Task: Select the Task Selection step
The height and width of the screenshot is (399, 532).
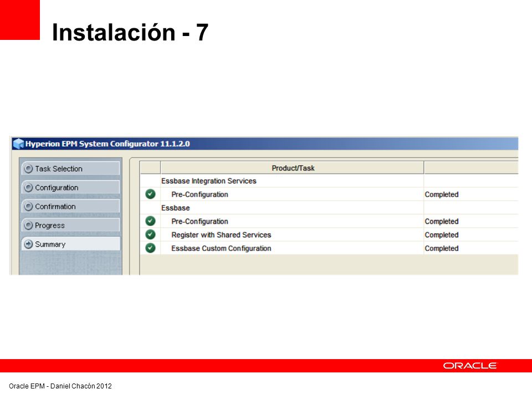Action: 70,168
